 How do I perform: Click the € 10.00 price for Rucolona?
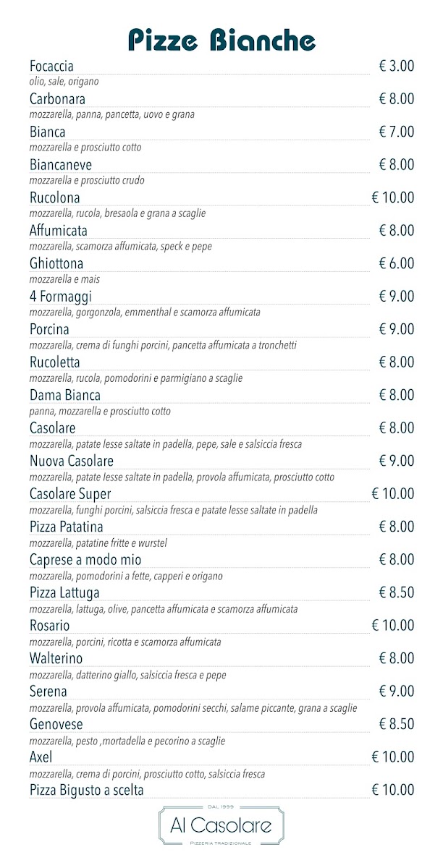tap(393, 197)
